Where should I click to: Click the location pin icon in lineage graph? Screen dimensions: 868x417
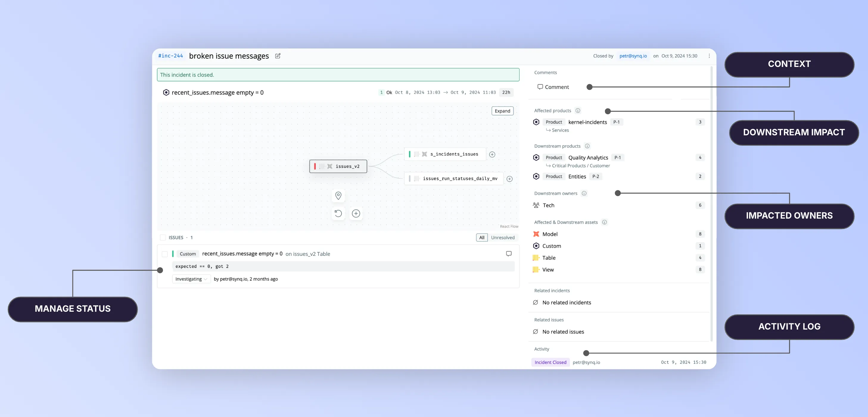coord(338,195)
